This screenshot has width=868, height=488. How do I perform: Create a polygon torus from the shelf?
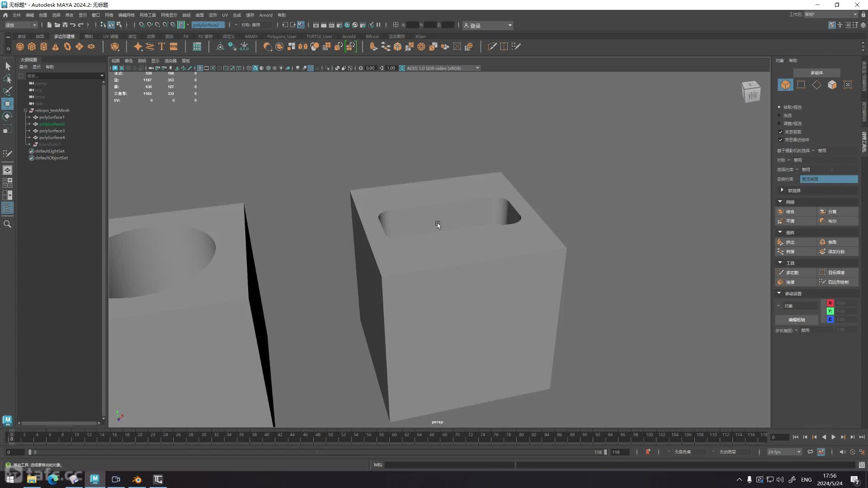pyautogui.click(x=67, y=47)
